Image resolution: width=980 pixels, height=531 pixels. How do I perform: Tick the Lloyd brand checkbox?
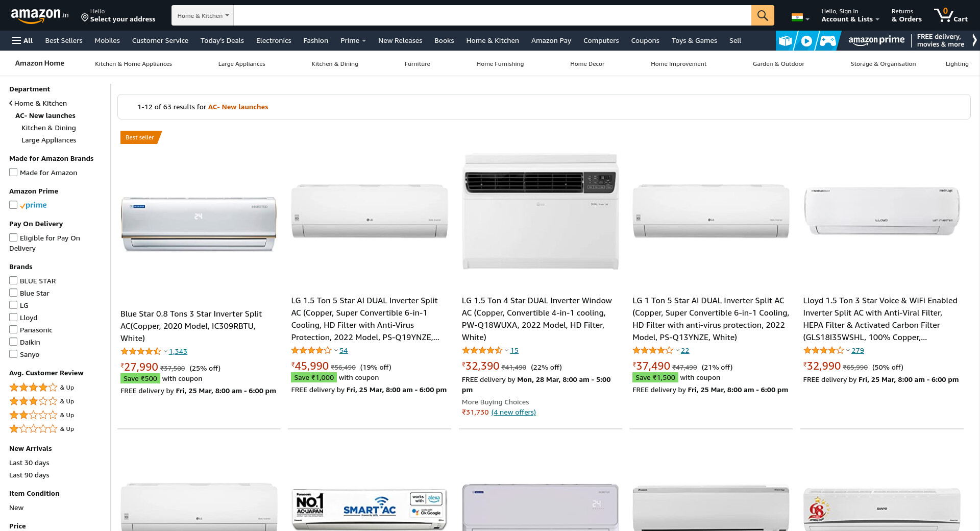(13, 318)
